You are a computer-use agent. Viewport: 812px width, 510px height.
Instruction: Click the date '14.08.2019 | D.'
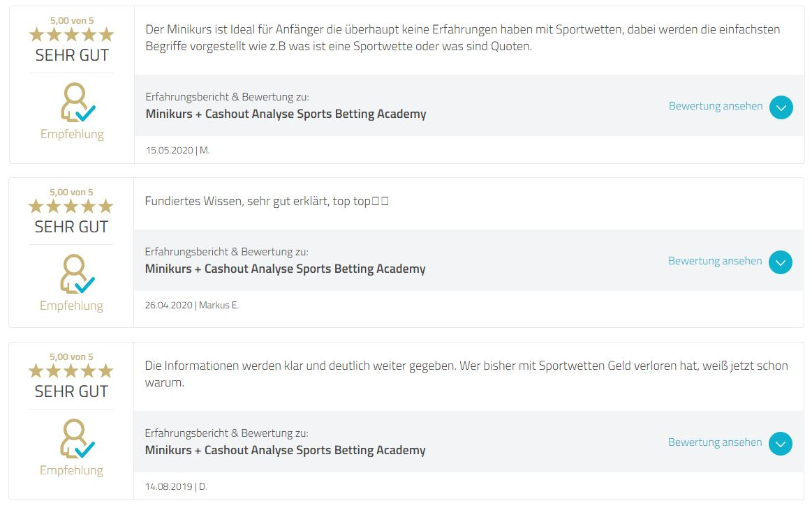click(176, 486)
